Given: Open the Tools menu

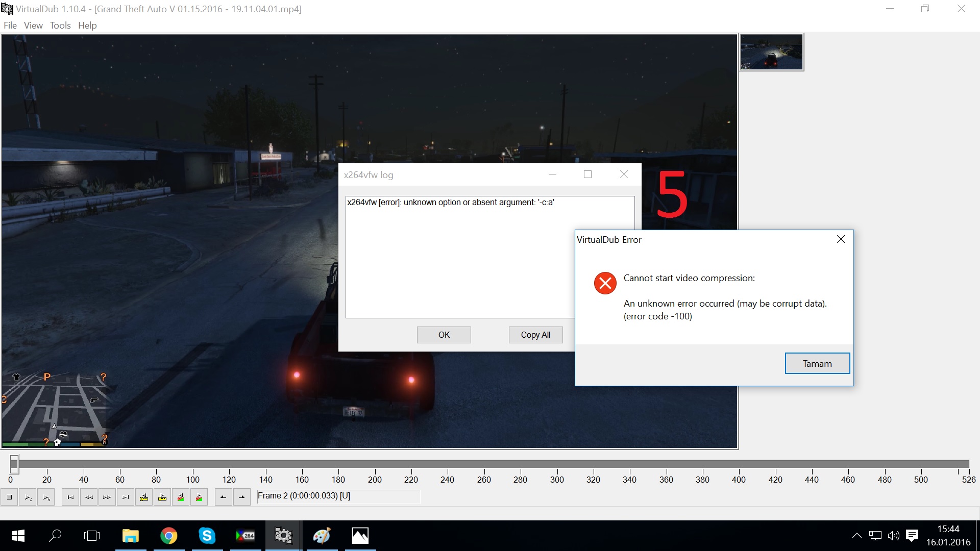Looking at the screenshot, I should (60, 26).
